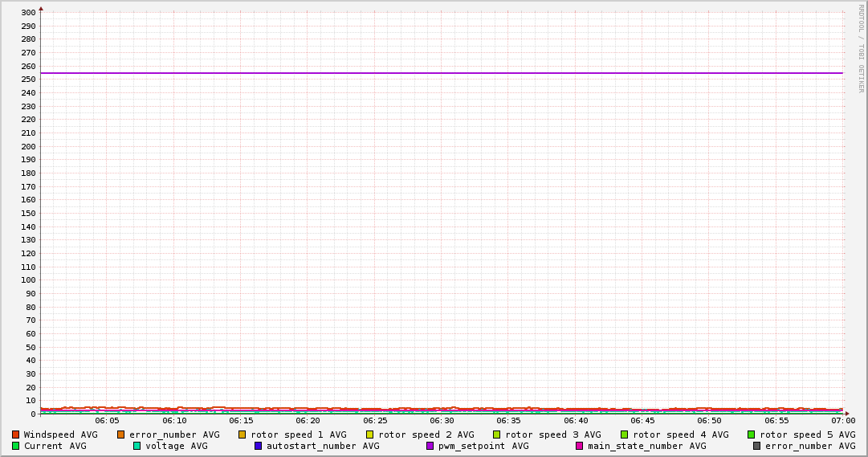868x457 pixels.
Task: Click the green Current AVG legend swatch
Action: [15, 446]
